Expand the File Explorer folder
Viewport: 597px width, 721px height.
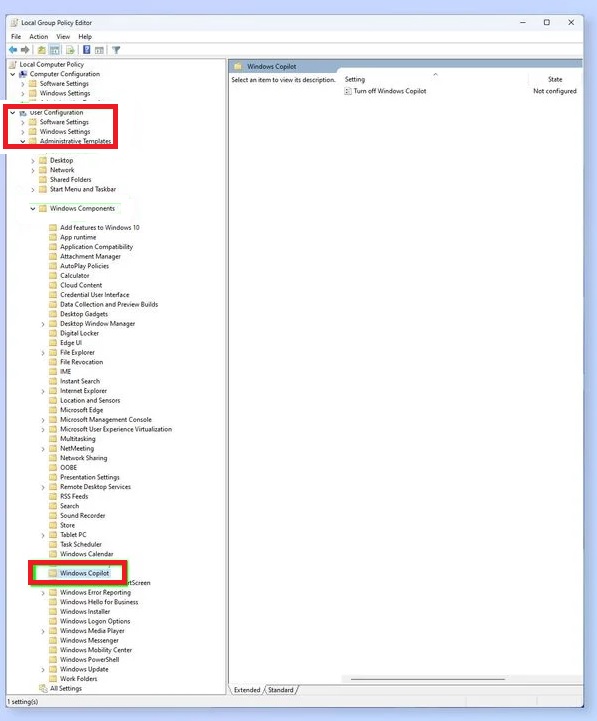[43, 353]
